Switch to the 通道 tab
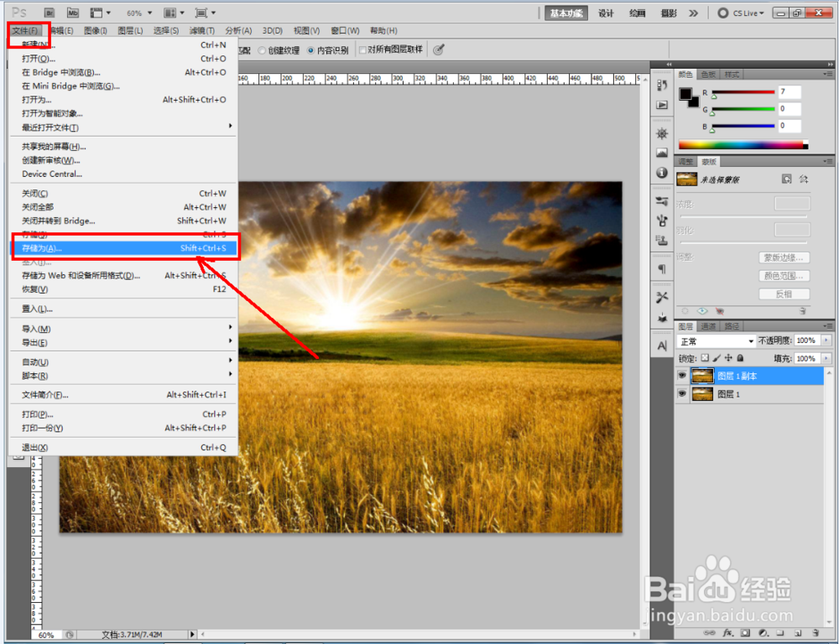 708,326
